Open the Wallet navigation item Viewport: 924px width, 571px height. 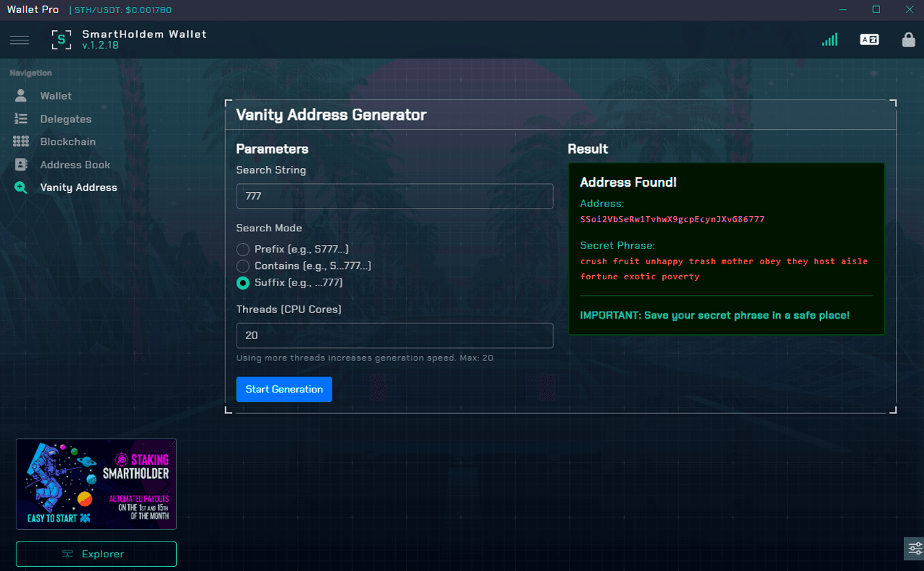[x=56, y=96]
